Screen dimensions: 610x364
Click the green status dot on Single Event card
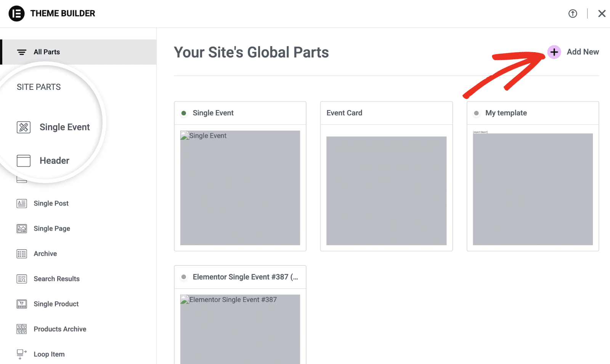pyautogui.click(x=184, y=113)
